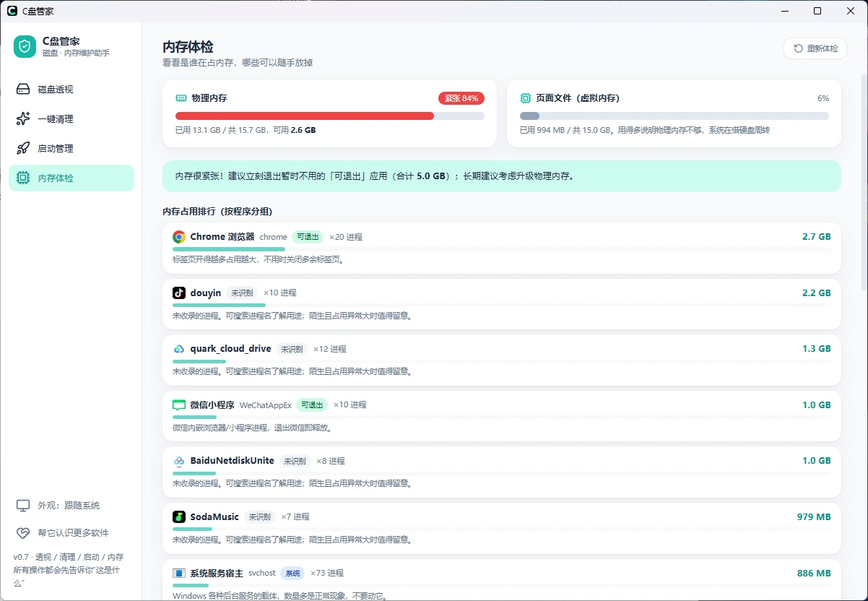Click the monitor icon beside 外观
The width and height of the screenshot is (868, 601).
tap(23, 506)
